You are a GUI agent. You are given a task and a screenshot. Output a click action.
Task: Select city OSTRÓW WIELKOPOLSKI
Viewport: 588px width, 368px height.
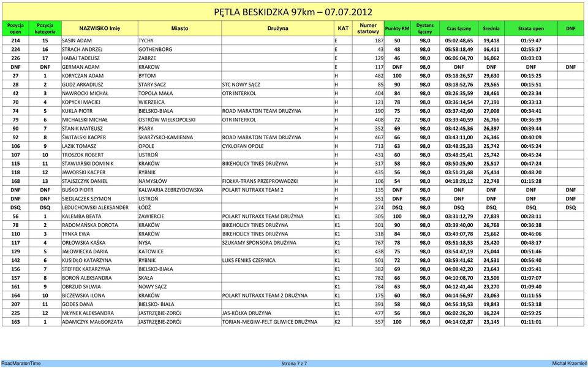point(167,120)
